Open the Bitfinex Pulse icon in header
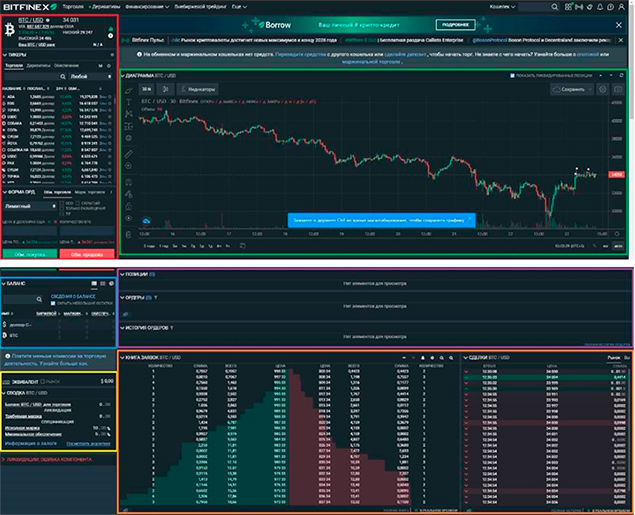 pyautogui.click(x=579, y=7)
